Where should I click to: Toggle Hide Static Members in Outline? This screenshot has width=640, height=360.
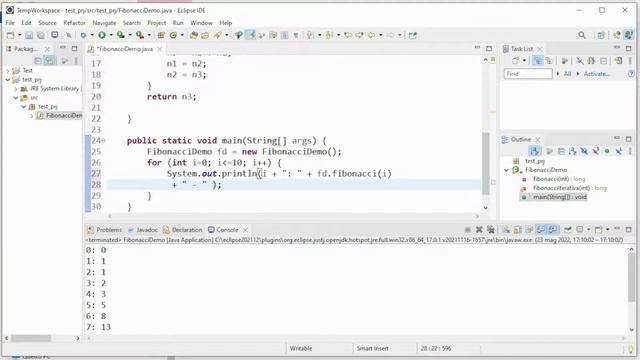pos(596,151)
